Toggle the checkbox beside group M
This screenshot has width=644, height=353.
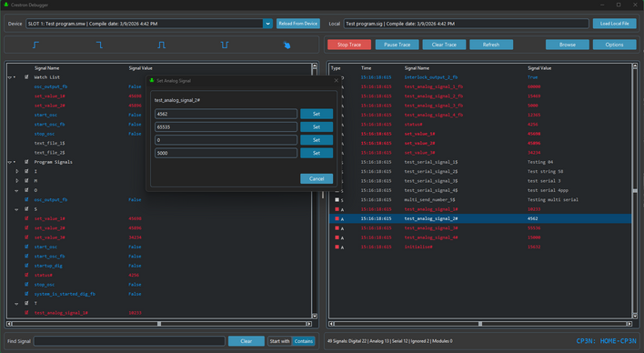point(26,181)
